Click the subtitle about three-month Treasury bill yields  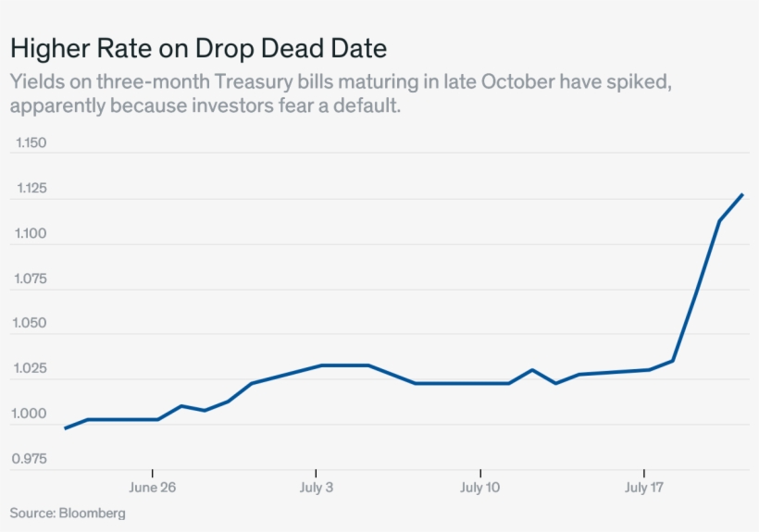click(341, 93)
